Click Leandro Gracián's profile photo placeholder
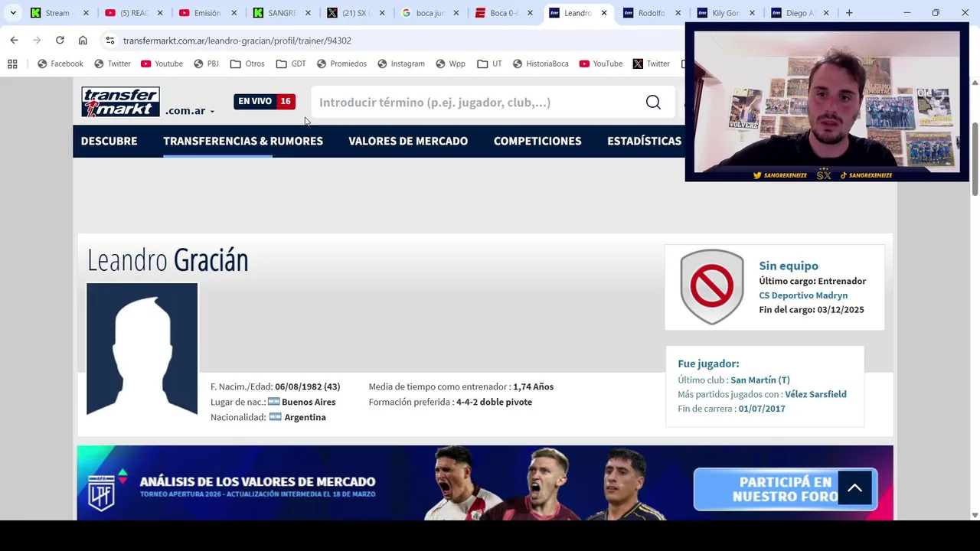 [x=142, y=350]
